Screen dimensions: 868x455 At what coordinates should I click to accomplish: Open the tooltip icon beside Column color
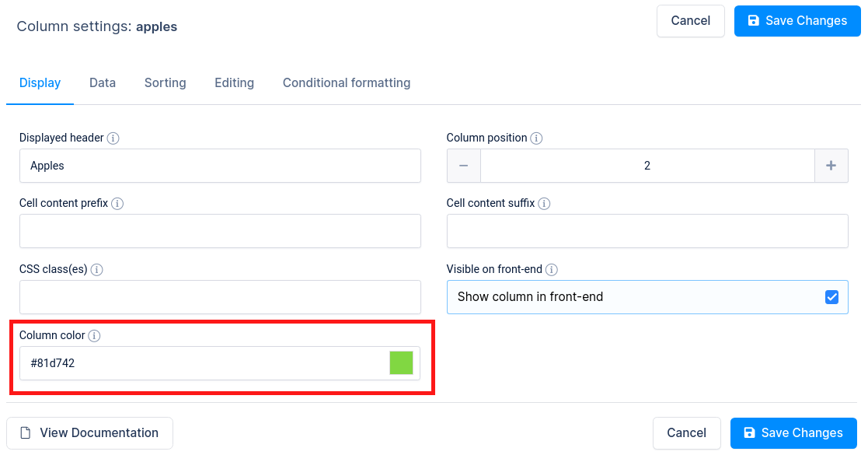(94, 336)
